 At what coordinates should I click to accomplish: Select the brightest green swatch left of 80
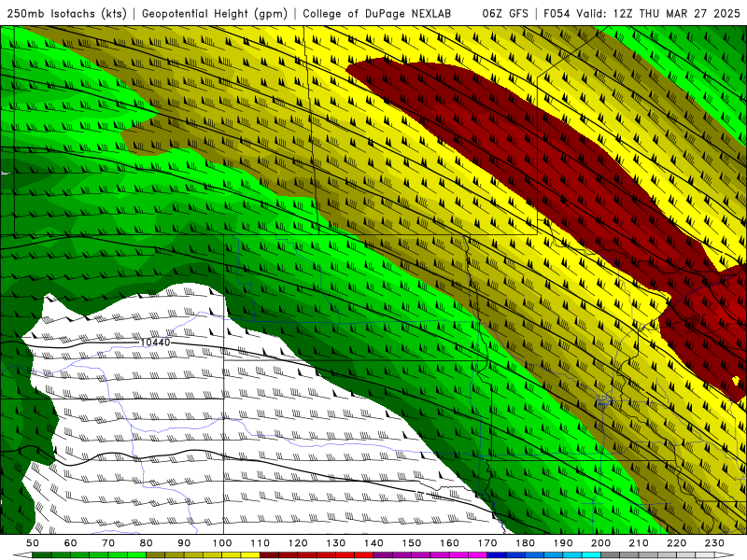pyautogui.click(x=136, y=555)
